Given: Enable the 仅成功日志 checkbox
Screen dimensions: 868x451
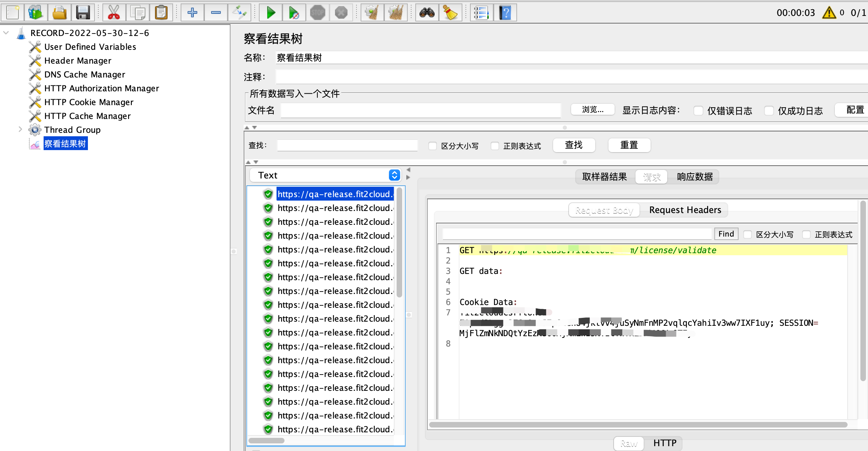Looking at the screenshot, I should tap(769, 111).
